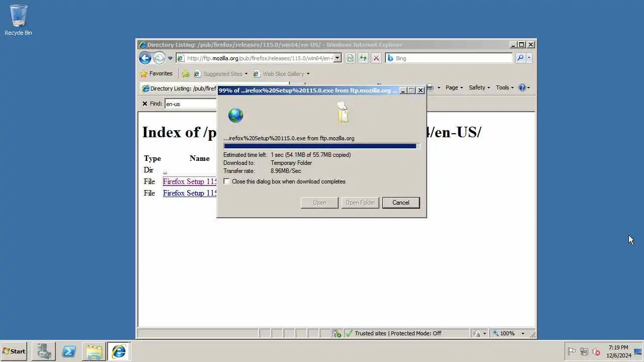Launch PowerShell from taskbar

click(69, 351)
